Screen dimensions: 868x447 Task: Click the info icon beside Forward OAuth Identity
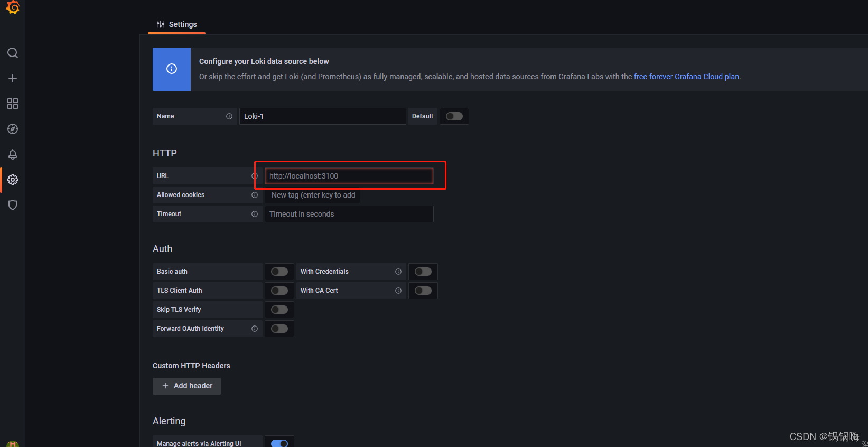(x=255, y=329)
